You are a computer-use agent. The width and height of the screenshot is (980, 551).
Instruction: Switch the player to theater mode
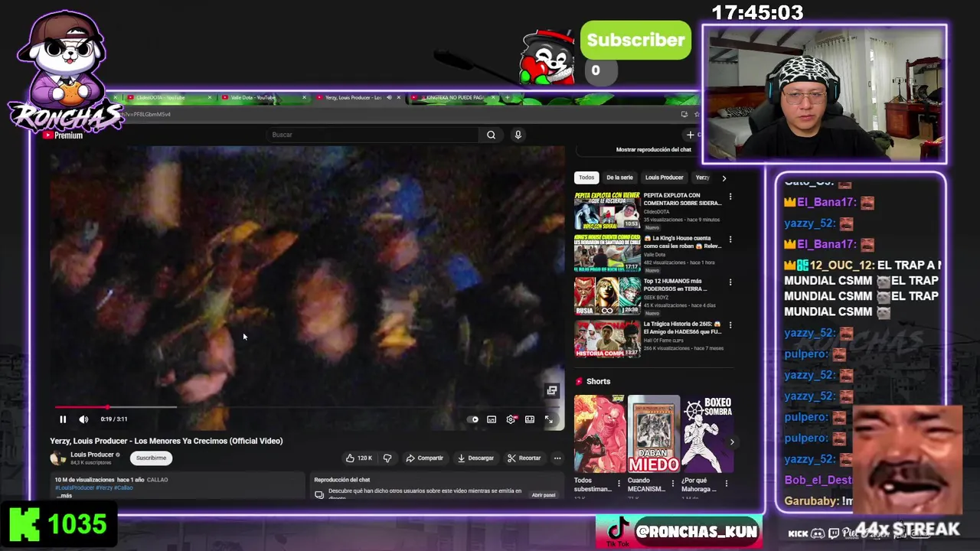tap(530, 419)
